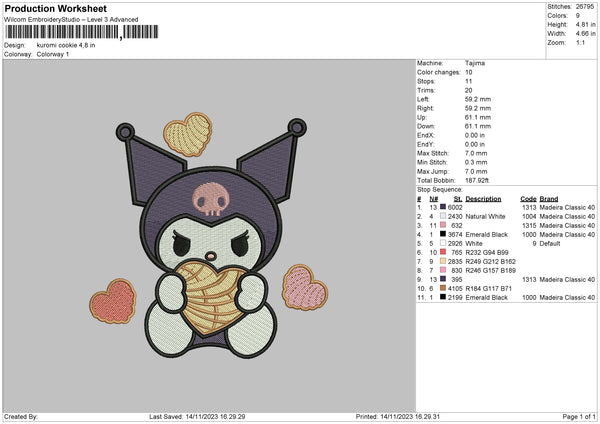Click the 'Created By:' footer label
600x424 pixels.
21,417
